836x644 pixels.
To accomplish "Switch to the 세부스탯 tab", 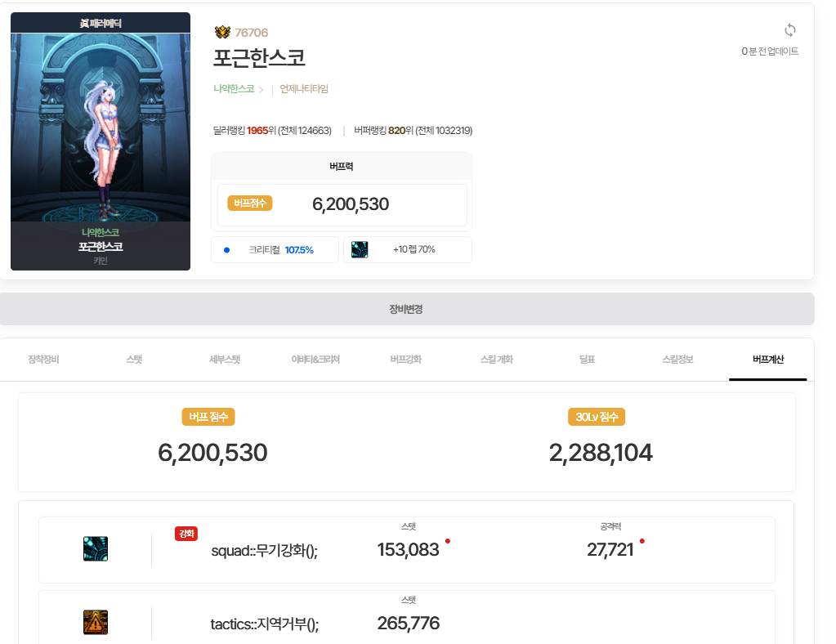I will point(225,360).
